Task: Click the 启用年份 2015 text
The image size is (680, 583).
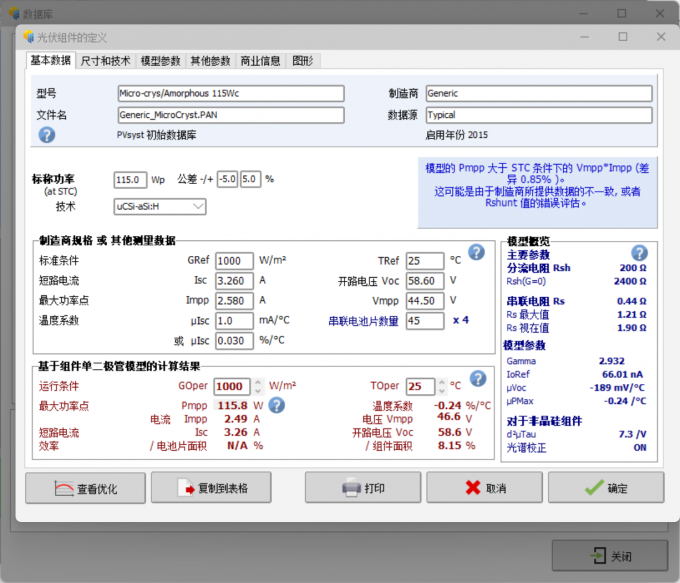Action: tap(456, 135)
